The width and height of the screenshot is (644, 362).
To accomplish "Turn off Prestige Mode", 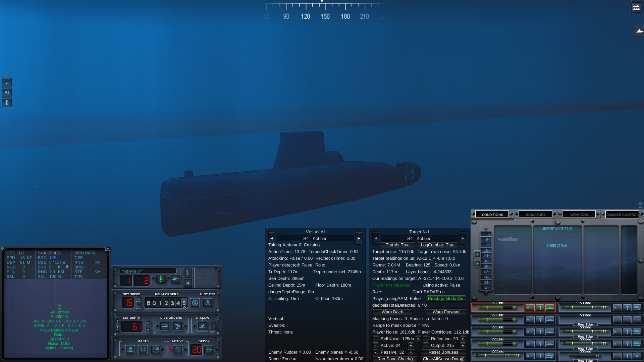I will click(x=446, y=298).
